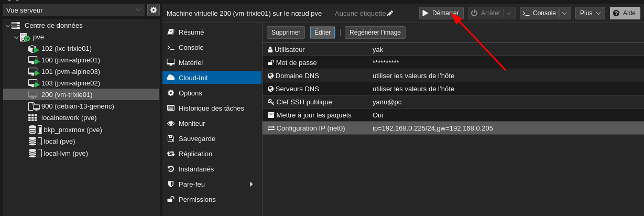Collapse the pve node in the tree
Viewport: 644px width, 216px height.
[16, 37]
